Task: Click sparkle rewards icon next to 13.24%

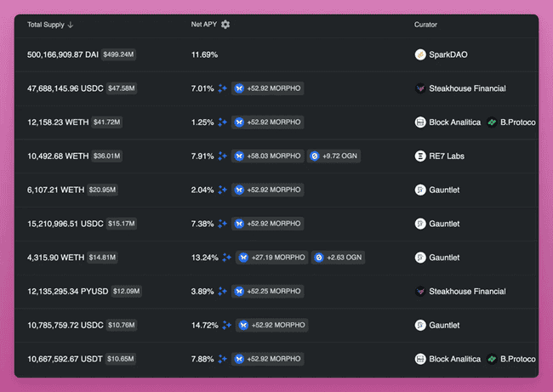Action: pyautogui.click(x=226, y=258)
